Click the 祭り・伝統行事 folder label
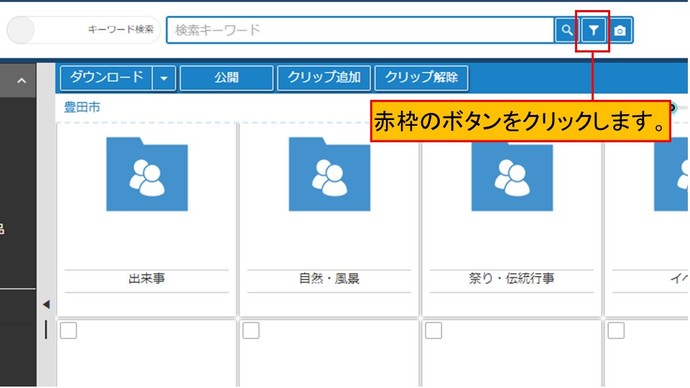 (x=511, y=278)
